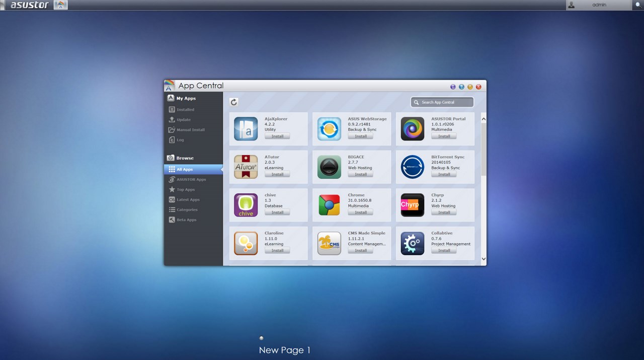Click the App Central taskbar icon
Screen dimensions: 644x360
click(x=60, y=5)
